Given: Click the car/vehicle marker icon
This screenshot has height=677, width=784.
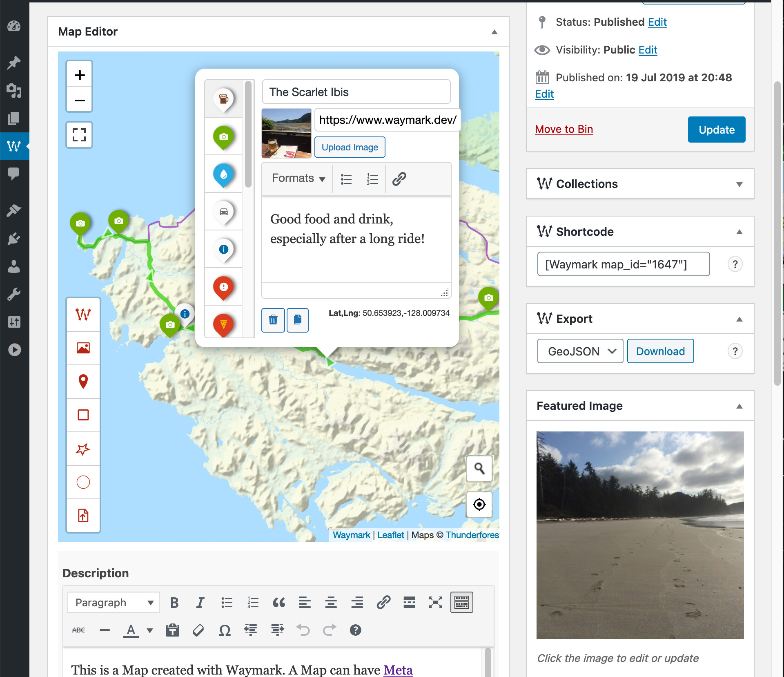Looking at the screenshot, I should [223, 212].
